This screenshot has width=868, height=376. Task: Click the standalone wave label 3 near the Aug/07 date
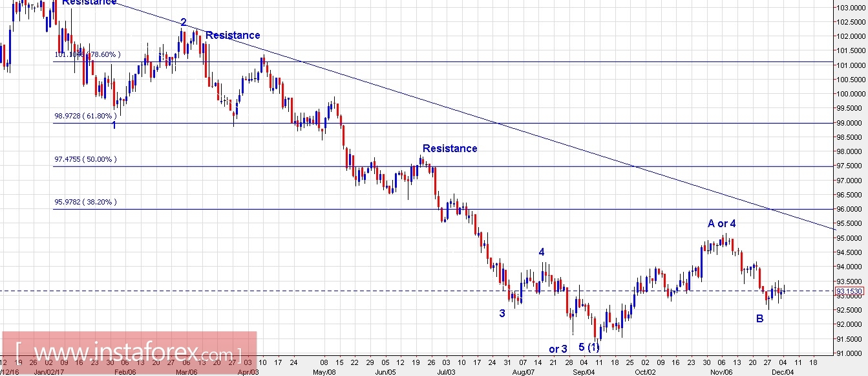point(502,314)
